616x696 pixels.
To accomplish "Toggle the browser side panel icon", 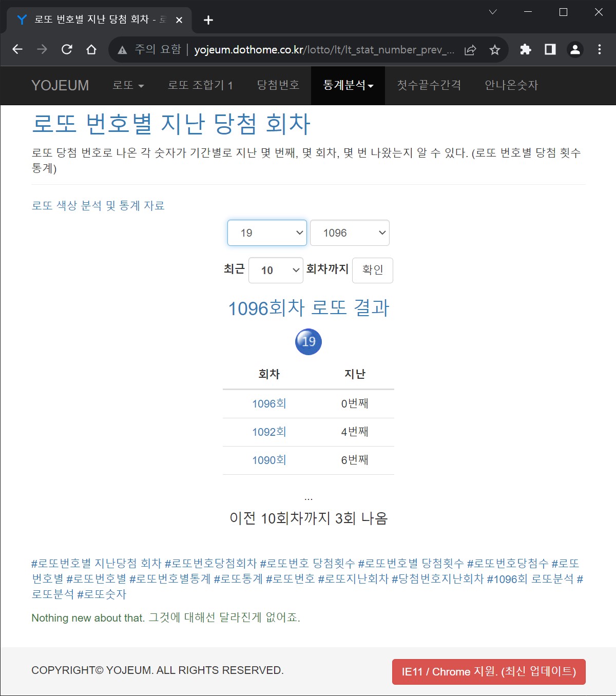I will (x=550, y=49).
